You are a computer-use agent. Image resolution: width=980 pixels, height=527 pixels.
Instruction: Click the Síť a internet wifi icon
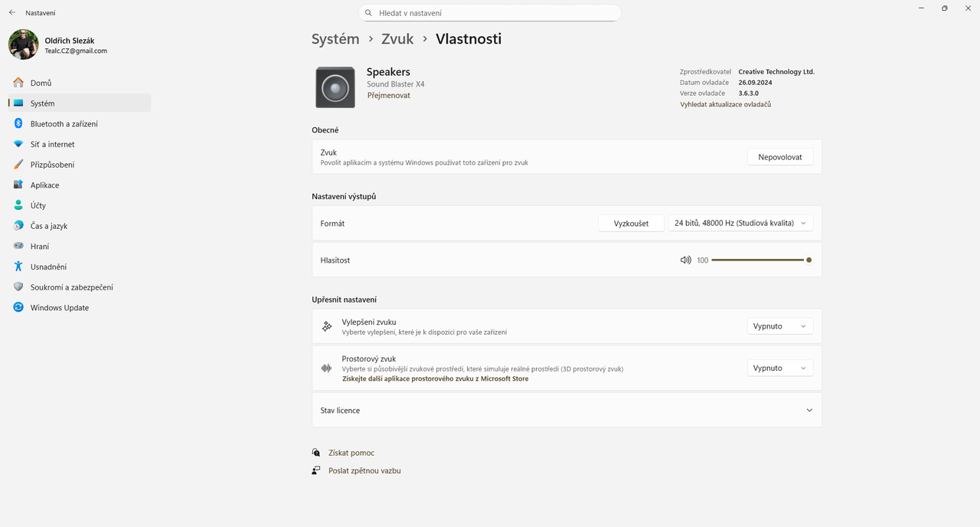(18, 144)
